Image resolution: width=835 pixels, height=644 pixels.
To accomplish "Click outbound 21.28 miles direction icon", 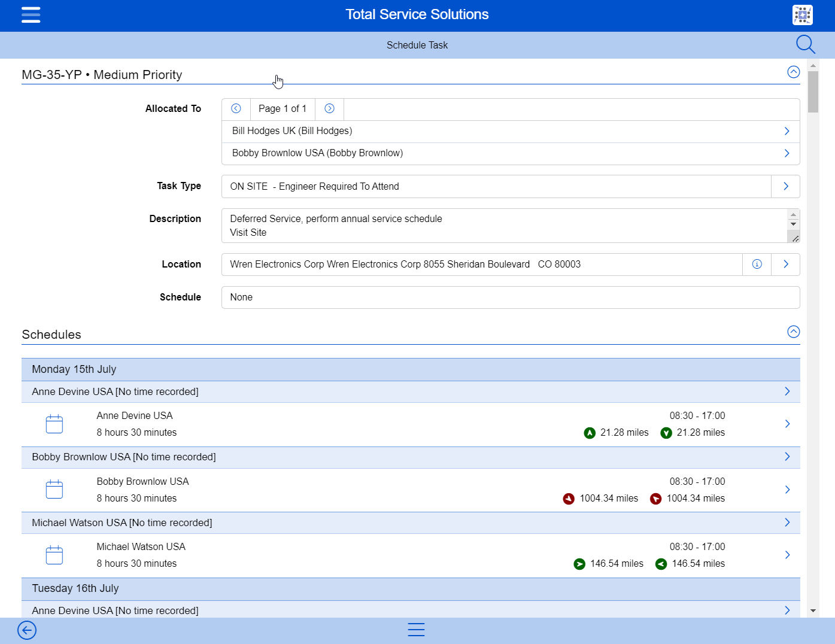I will pyautogui.click(x=590, y=433).
